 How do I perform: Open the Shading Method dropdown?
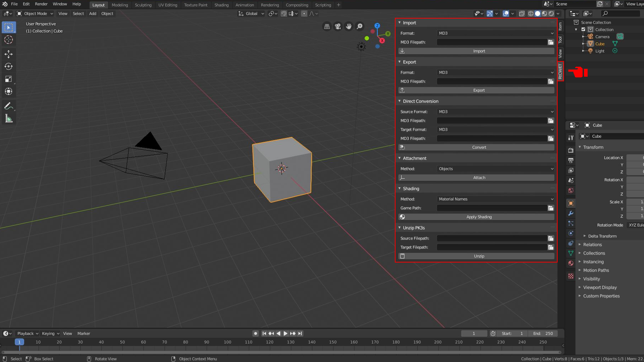tap(496, 199)
